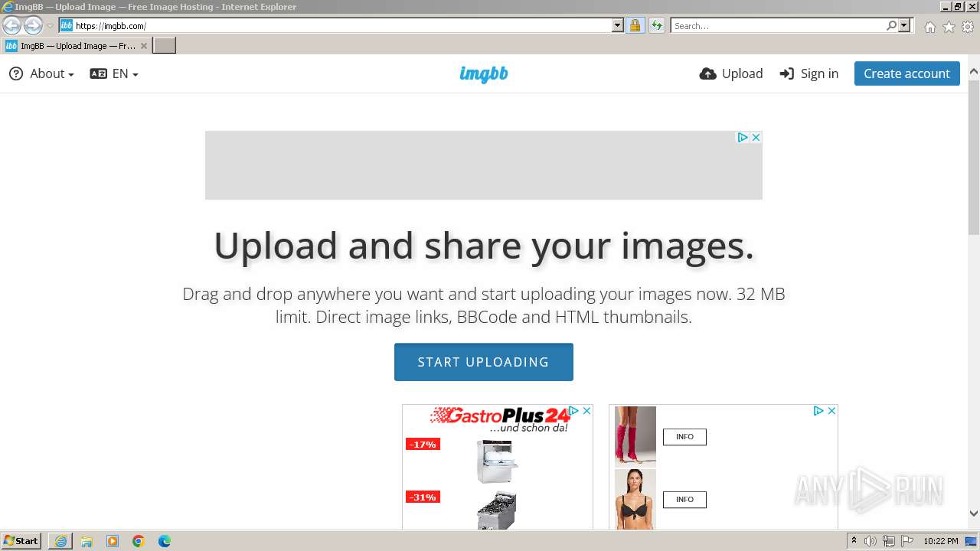
Task: Open the Tools gear icon
Action: [968, 27]
